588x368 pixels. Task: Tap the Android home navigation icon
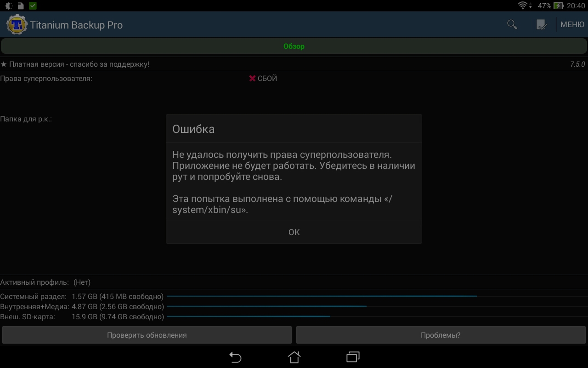[294, 357]
